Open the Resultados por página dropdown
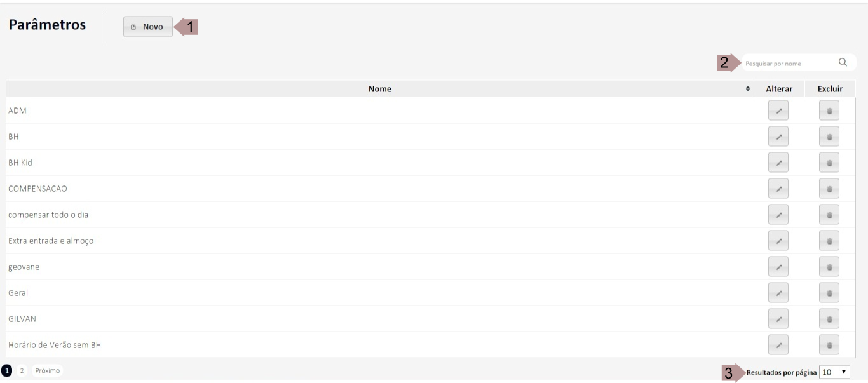Image resolution: width=868 pixels, height=383 pixels. coord(834,372)
